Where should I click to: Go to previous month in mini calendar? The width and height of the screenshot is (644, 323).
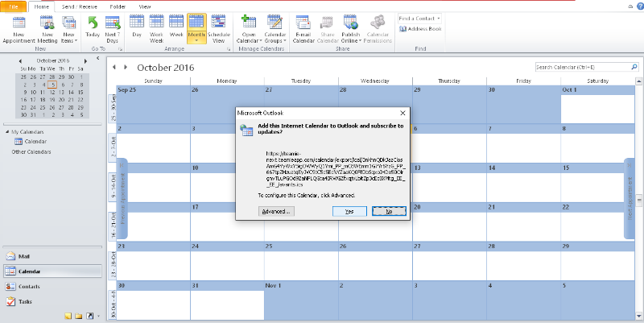pyautogui.click(x=20, y=61)
